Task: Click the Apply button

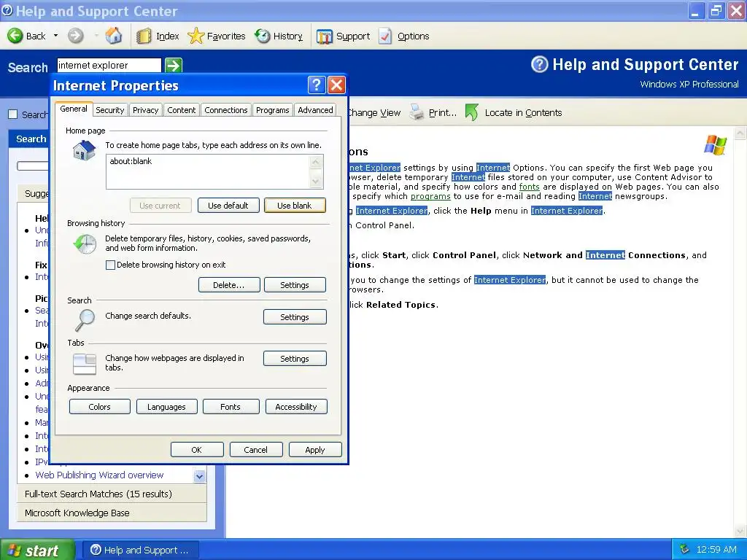Action: pos(315,449)
